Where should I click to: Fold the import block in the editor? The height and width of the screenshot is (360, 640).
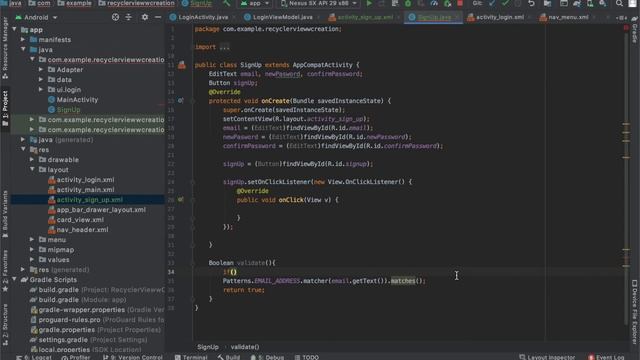point(193,47)
